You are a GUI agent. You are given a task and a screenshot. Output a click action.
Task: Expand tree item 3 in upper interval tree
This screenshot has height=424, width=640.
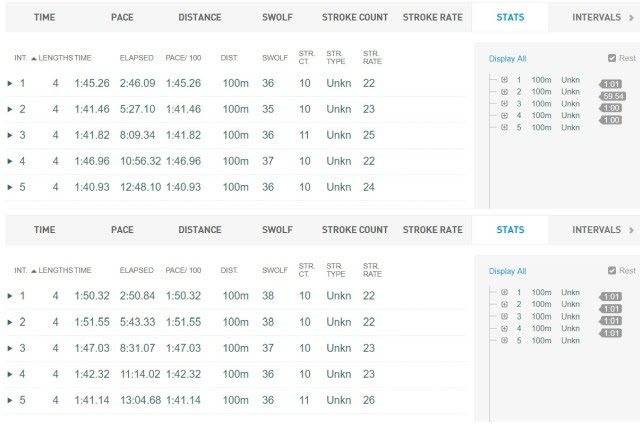pos(504,104)
